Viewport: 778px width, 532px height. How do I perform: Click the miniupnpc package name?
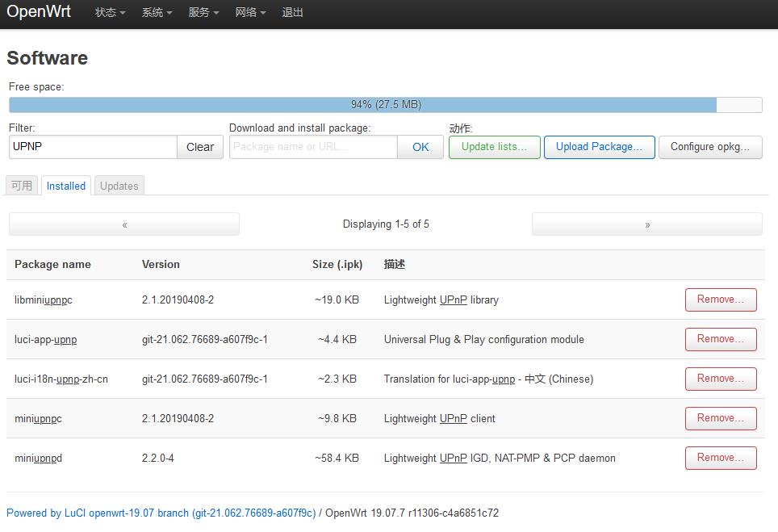click(x=38, y=418)
